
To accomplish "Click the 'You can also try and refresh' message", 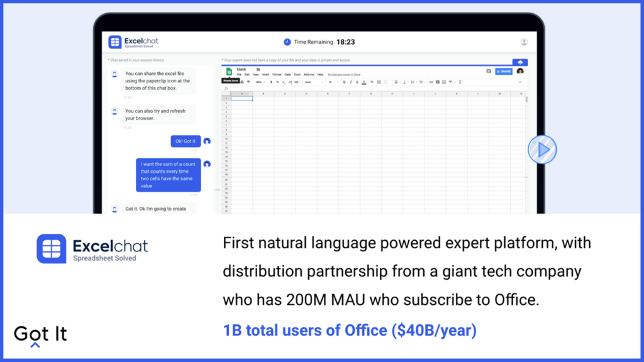I will coord(158,114).
